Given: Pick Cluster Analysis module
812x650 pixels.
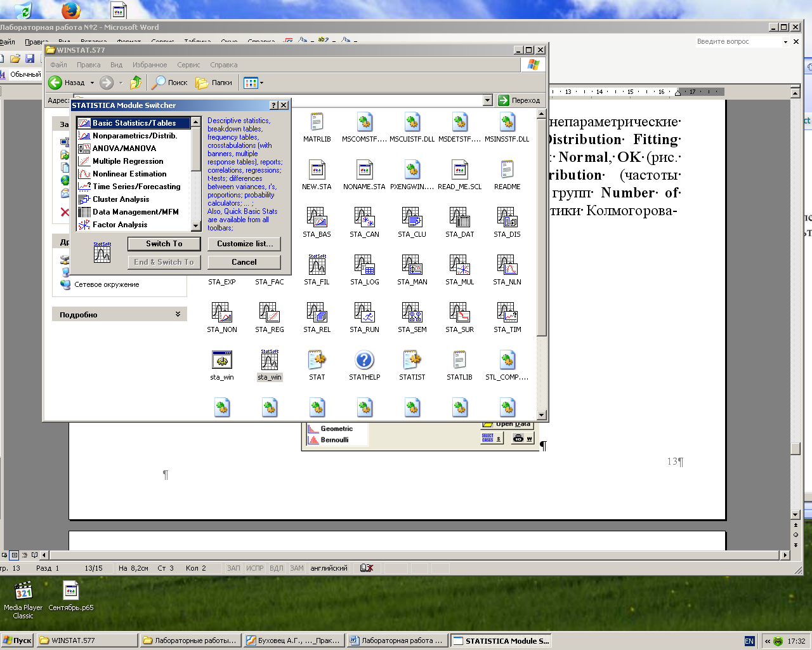Looking at the screenshot, I should (x=133, y=199).
